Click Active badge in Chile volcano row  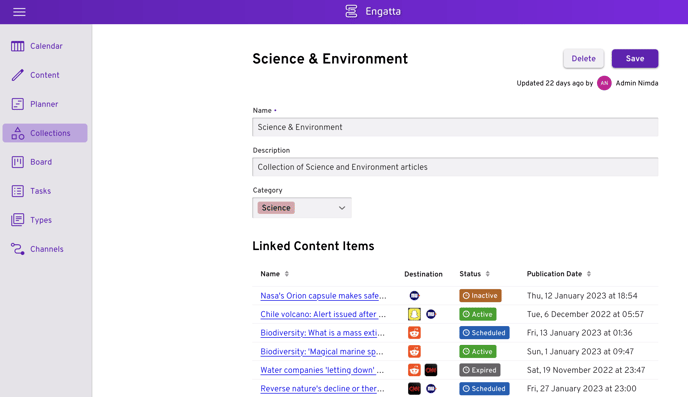tap(478, 314)
